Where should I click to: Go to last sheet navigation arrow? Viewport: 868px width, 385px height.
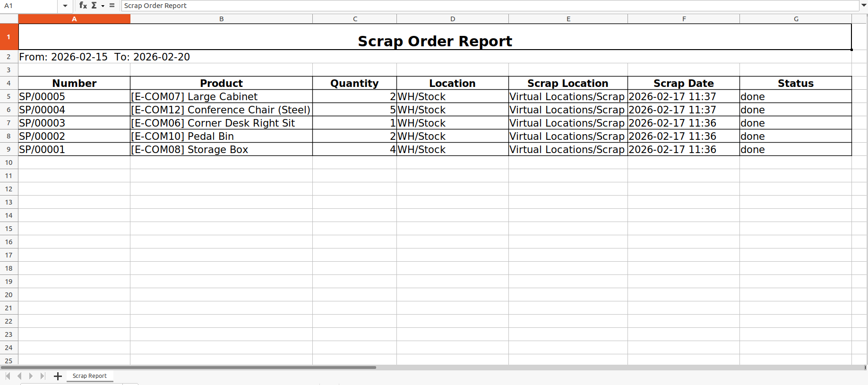click(43, 376)
